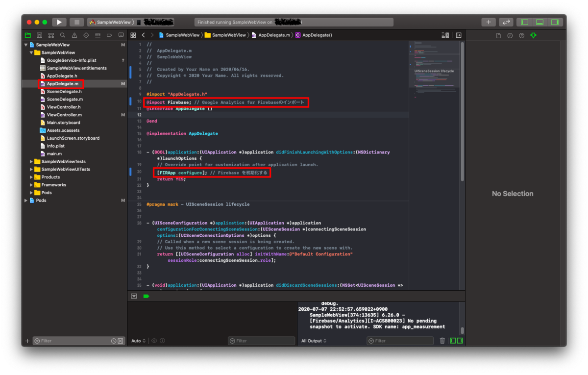Click the variables view Filter field
The width and height of the screenshot is (588, 375).
pyautogui.click(x=262, y=341)
